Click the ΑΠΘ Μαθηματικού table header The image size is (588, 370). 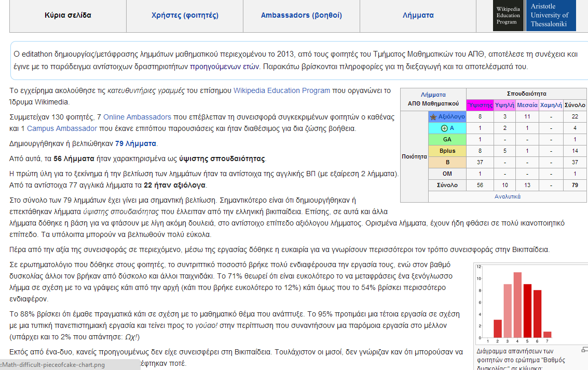[433, 103]
